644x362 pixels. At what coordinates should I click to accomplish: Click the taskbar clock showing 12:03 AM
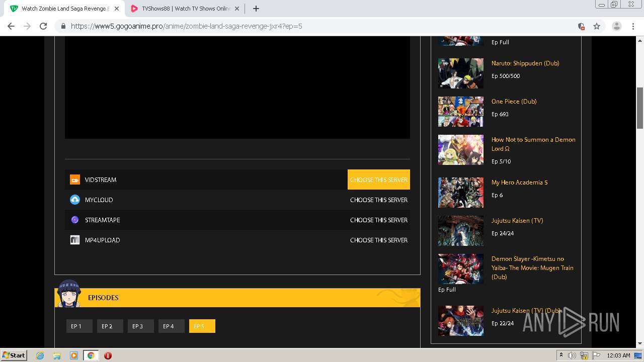pyautogui.click(x=618, y=355)
